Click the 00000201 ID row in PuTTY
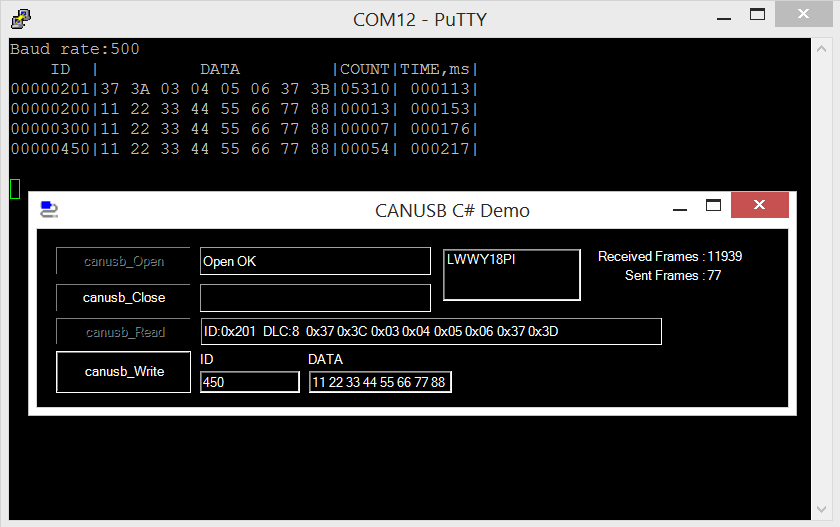 244,89
